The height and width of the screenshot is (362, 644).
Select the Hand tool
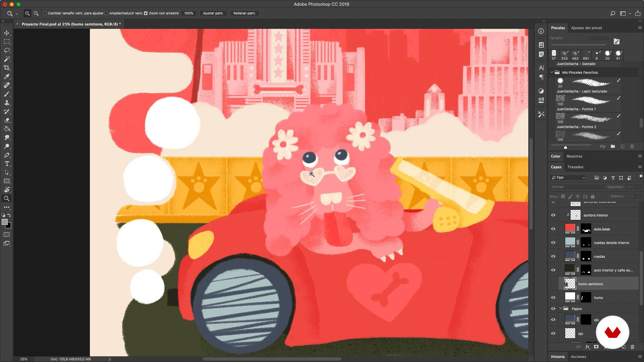click(x=7, y=190)
